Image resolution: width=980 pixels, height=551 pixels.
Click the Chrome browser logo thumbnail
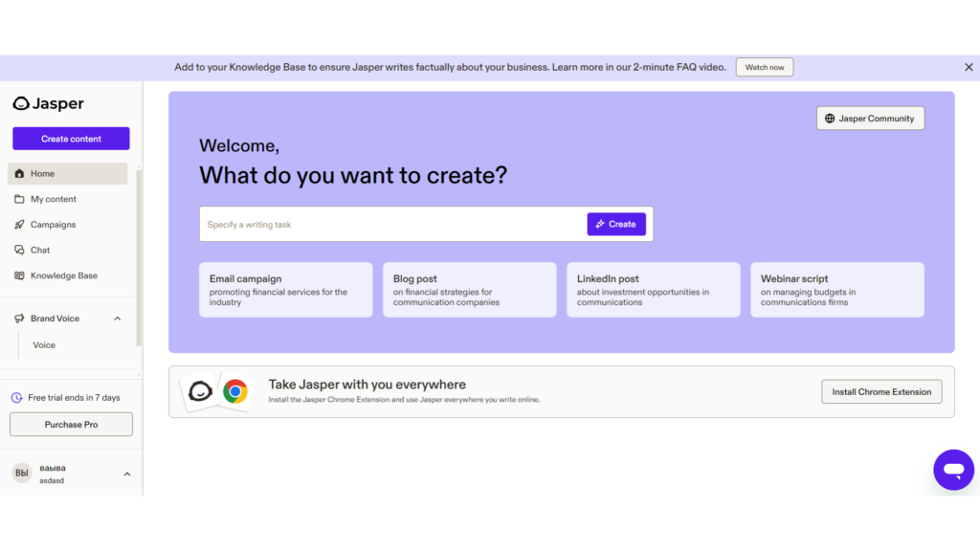235,391
